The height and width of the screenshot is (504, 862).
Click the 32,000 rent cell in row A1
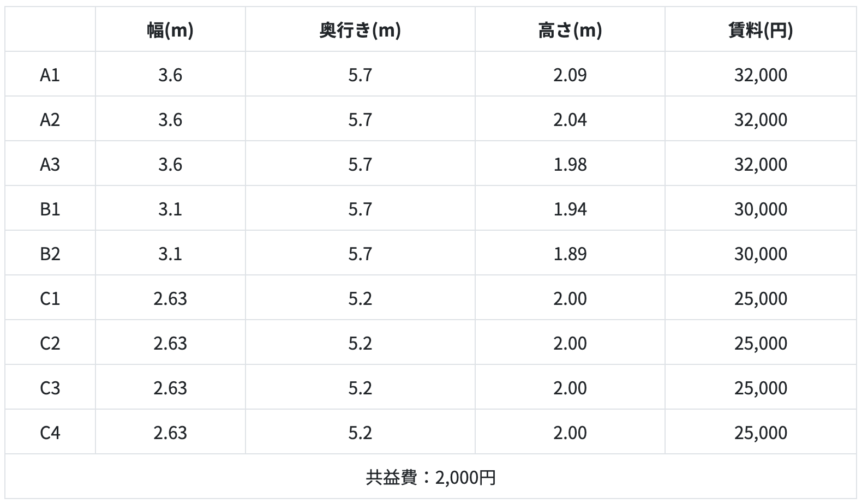pyautogui.click(x=761, y=75)
